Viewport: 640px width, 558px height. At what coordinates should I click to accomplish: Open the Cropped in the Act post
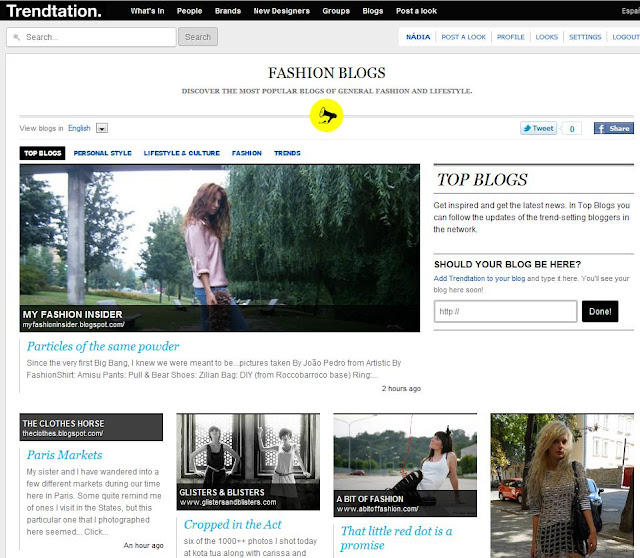(233, 525)
